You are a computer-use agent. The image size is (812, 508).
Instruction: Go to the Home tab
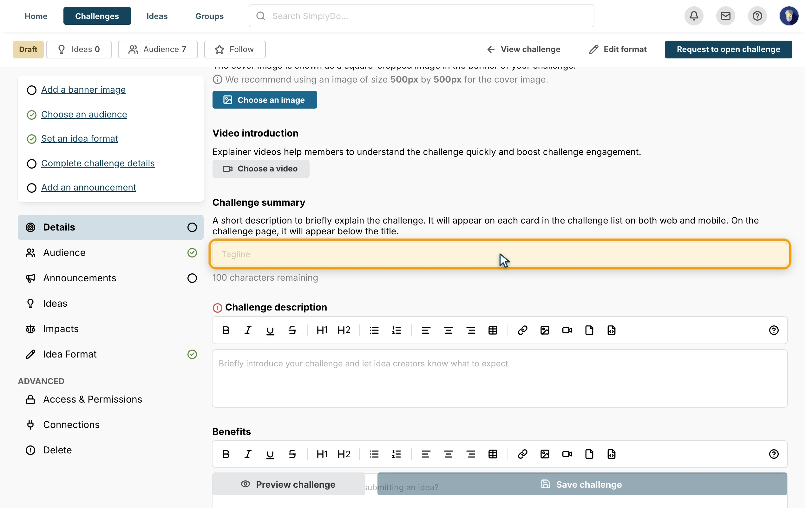[x=36, y=16]
